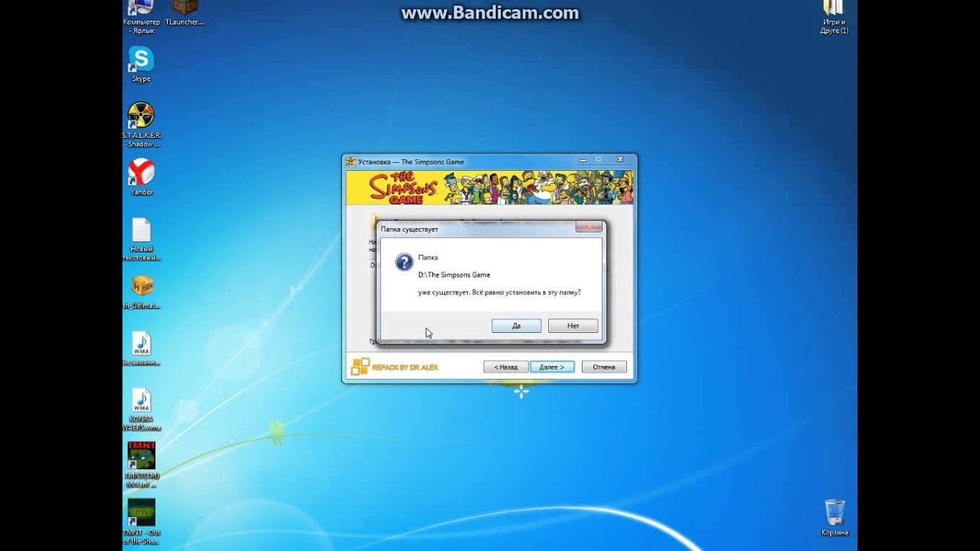
Task: Click The Simpsons Game banner image
Action: pos(490,188)
